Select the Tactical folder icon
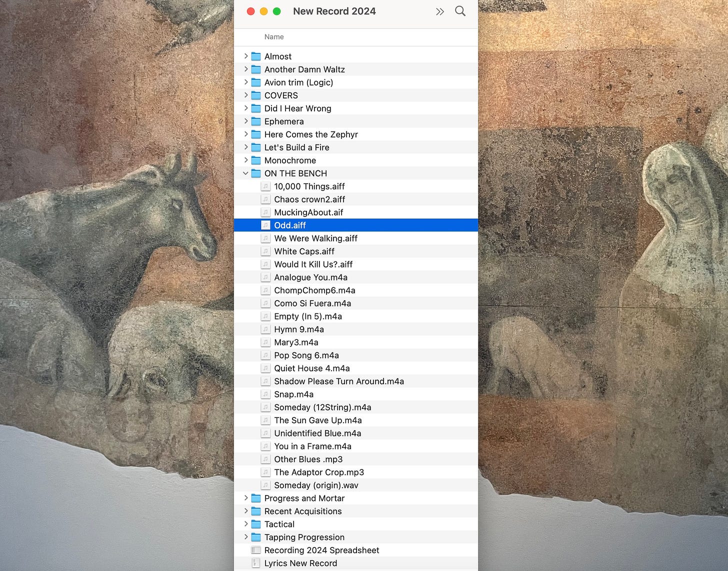Image resolution: width=728 pixels, height=571 pixels. pyautogui.click(x=256, y=524)
